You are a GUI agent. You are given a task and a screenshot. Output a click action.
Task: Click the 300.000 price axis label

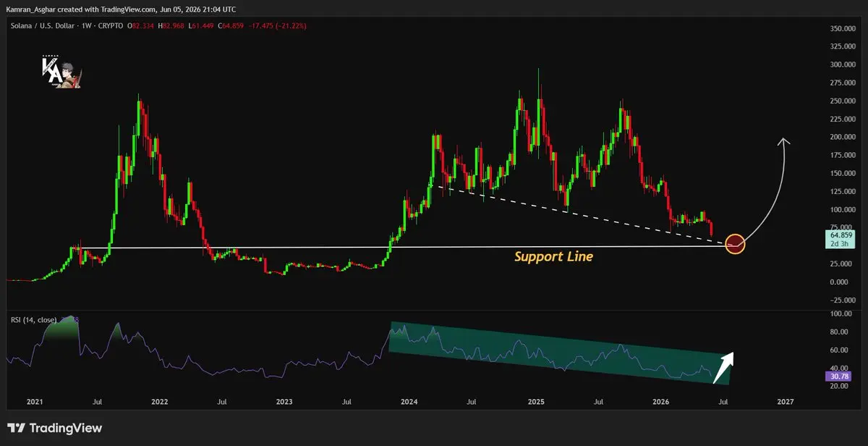point(842,65)
